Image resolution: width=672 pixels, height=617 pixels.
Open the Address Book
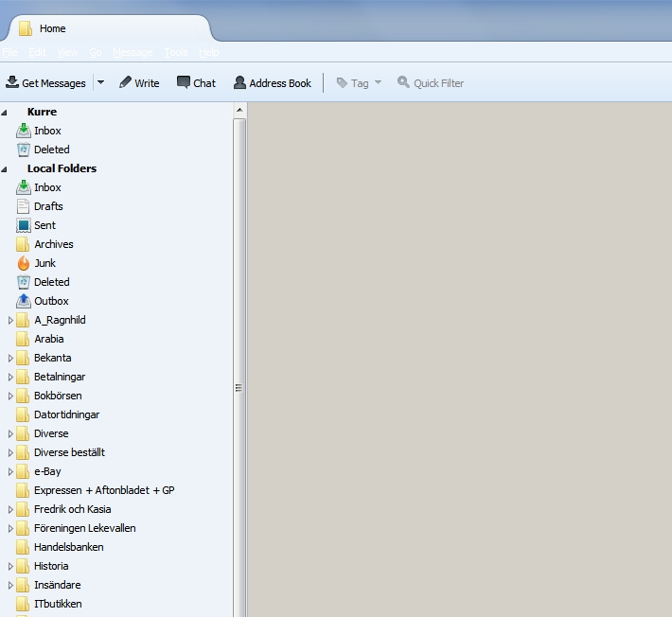tap(272, 83)
